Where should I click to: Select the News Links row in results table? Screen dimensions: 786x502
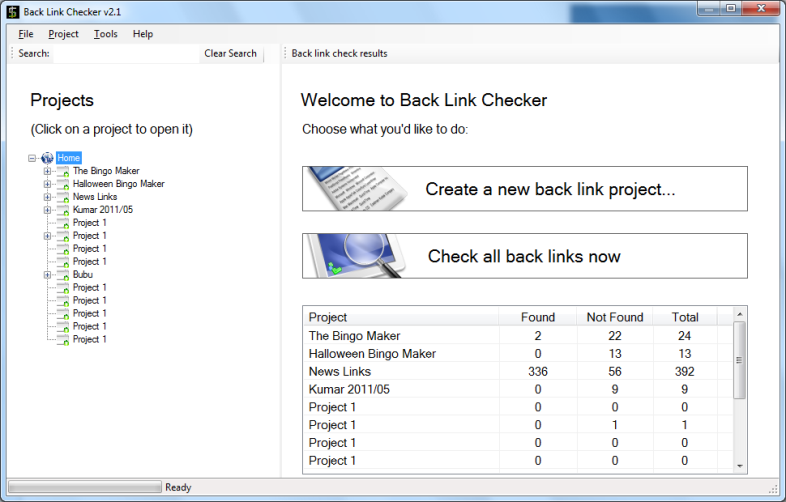click(x=518, y=372)
